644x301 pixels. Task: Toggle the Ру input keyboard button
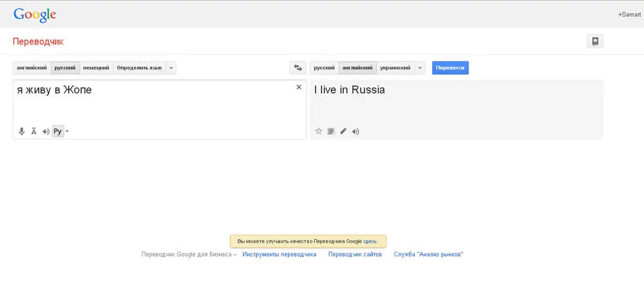pyautogui.click(x=57, y=131)
